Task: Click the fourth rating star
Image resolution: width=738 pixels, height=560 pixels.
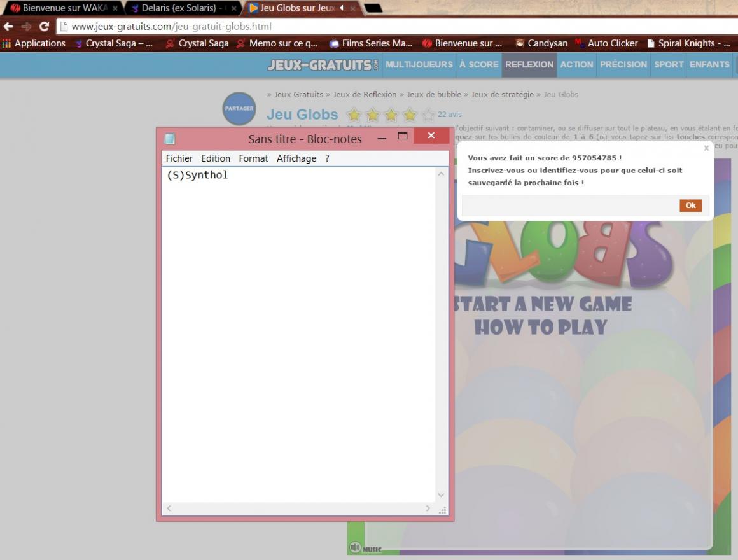Action: pos(409,115)
